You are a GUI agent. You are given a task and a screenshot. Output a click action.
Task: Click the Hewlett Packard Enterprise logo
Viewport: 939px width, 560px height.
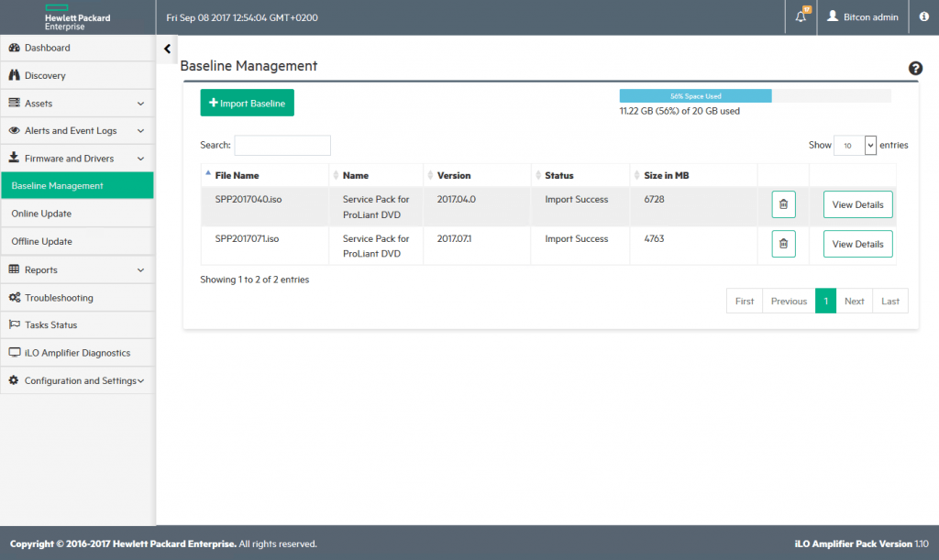[x=77, y=17]
